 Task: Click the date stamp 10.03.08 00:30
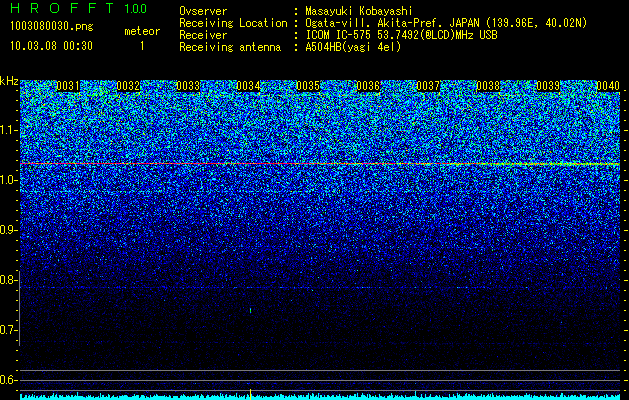pos(51,46)
